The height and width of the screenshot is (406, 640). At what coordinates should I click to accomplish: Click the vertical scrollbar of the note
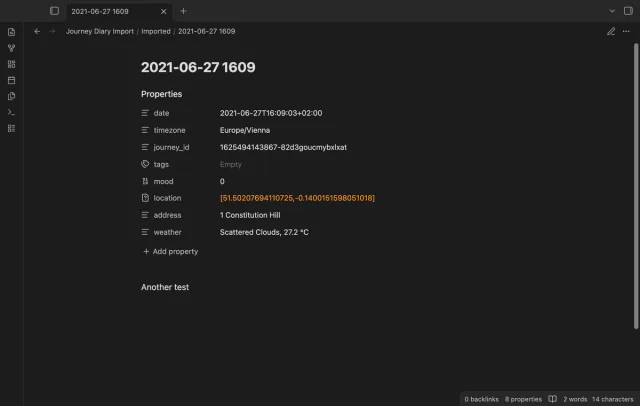[x=636, y=186]
